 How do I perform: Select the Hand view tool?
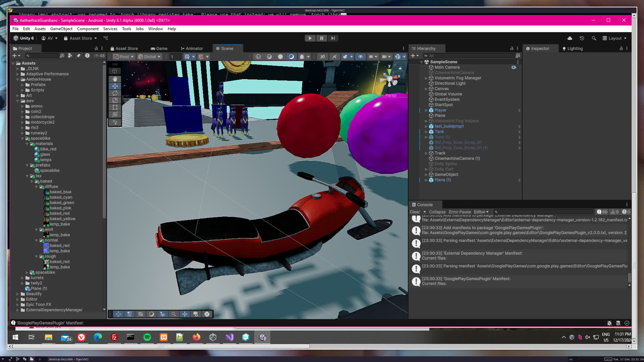(x=115, y=79)
